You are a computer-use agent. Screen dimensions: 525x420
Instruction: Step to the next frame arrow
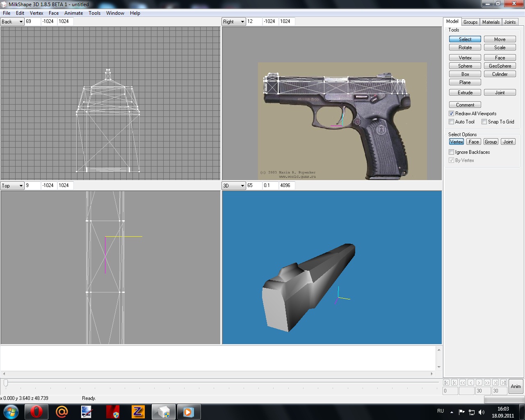coord(479,382)
